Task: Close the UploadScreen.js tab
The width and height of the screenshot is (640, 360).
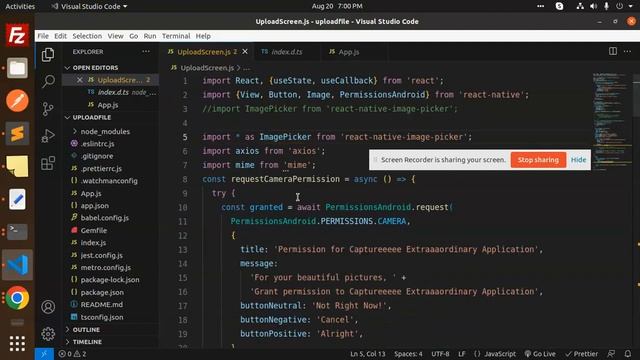Action: [x=245, y=52]
